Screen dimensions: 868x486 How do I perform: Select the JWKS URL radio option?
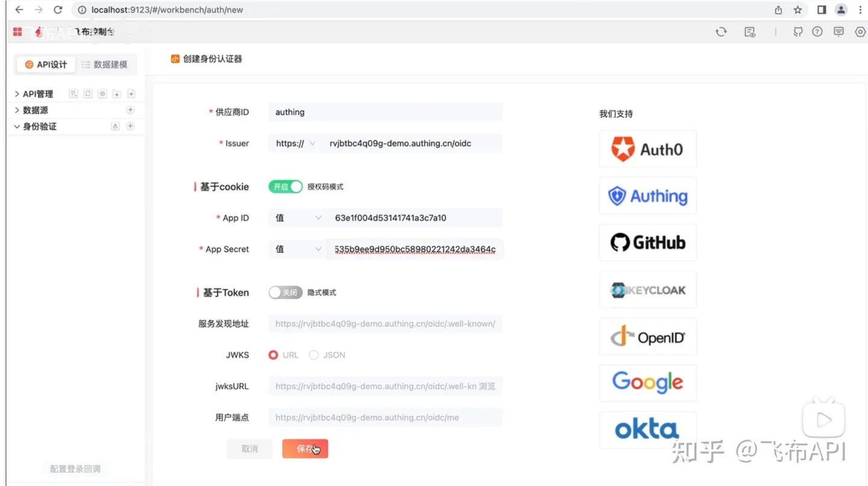pyautogui.click(x=273, y=355)
